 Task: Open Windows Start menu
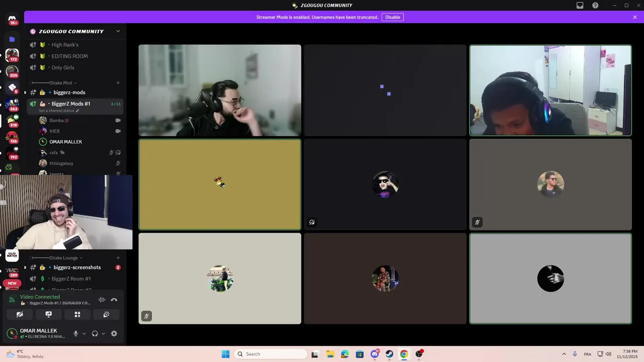[225, 354]
